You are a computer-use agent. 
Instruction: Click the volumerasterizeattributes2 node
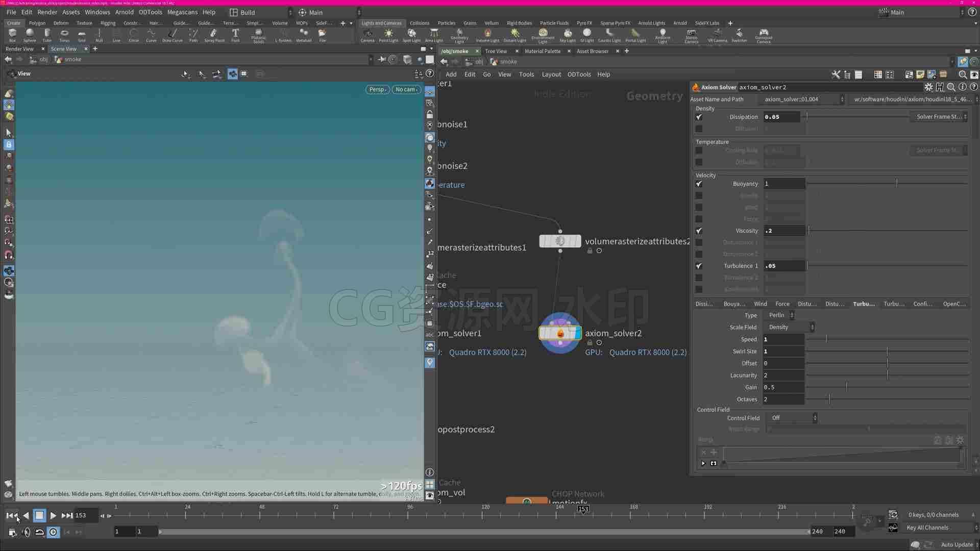[560, 241]
